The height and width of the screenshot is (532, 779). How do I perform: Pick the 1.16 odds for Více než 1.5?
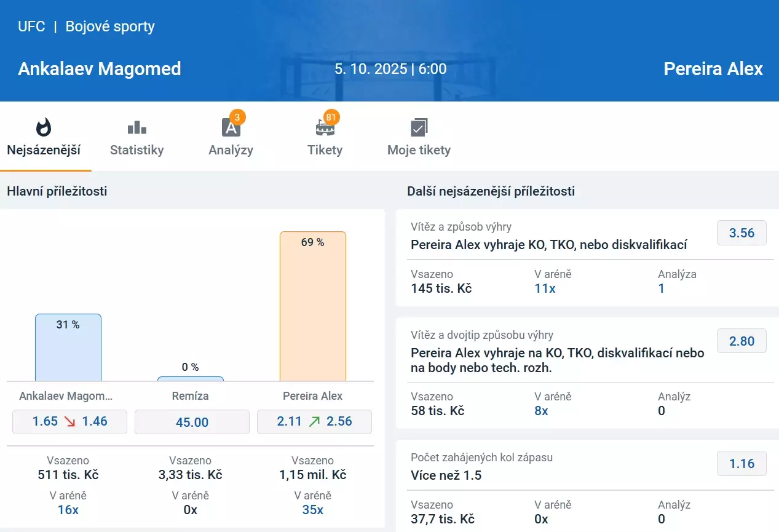click(741, 464)
